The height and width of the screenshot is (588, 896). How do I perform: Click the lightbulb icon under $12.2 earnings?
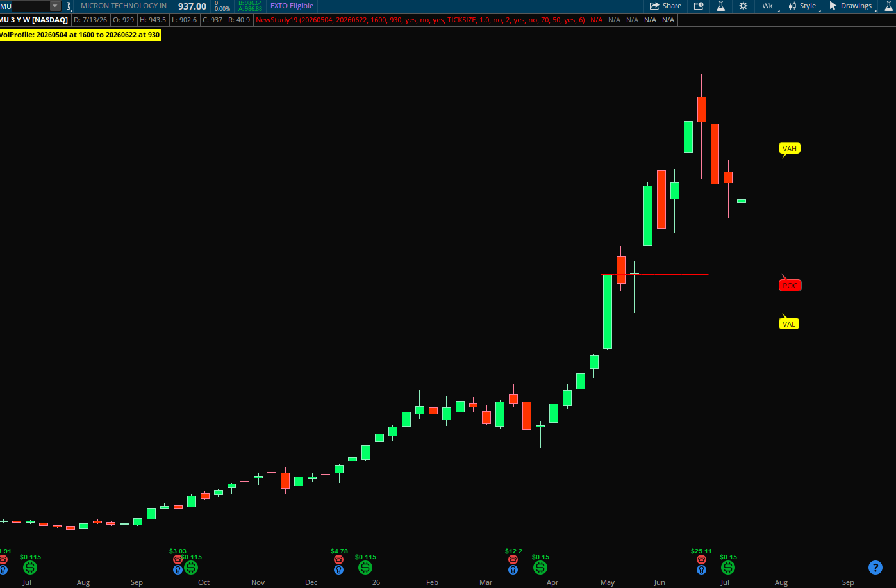513,569
